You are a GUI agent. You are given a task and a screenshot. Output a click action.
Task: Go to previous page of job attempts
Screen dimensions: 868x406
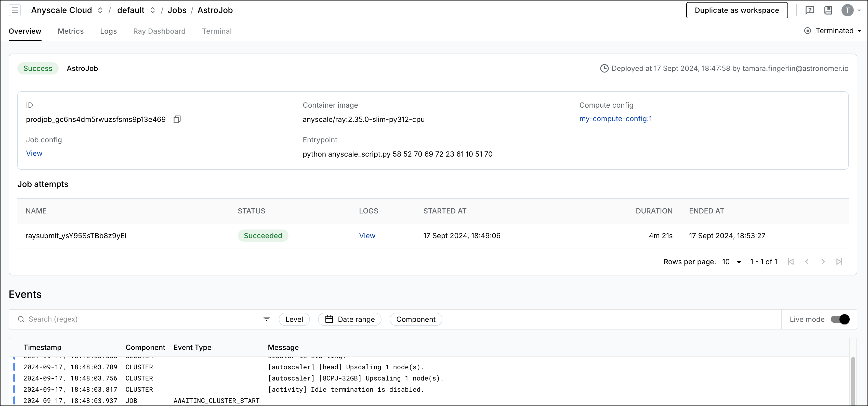coord(807,262)
